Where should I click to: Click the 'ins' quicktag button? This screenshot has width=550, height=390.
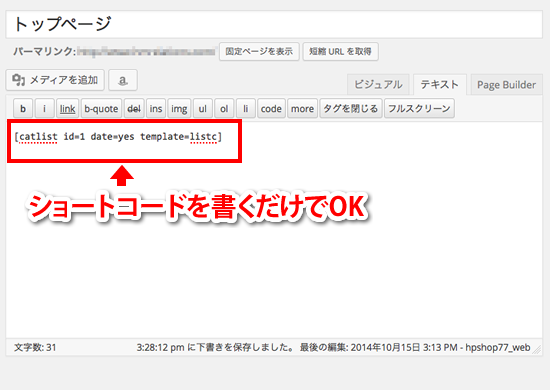click(156, 108)
